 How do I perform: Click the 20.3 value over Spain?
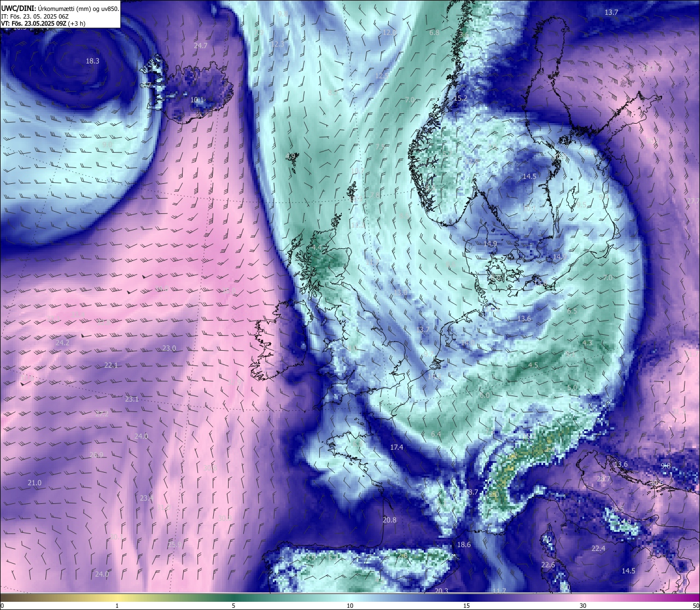[441, 590]
